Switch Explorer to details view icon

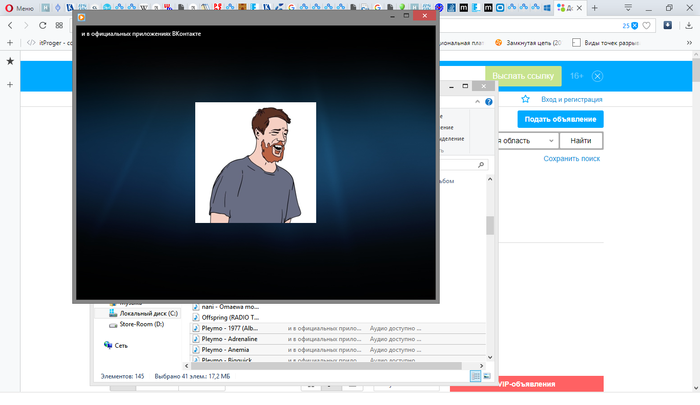[x=475, y=376]
